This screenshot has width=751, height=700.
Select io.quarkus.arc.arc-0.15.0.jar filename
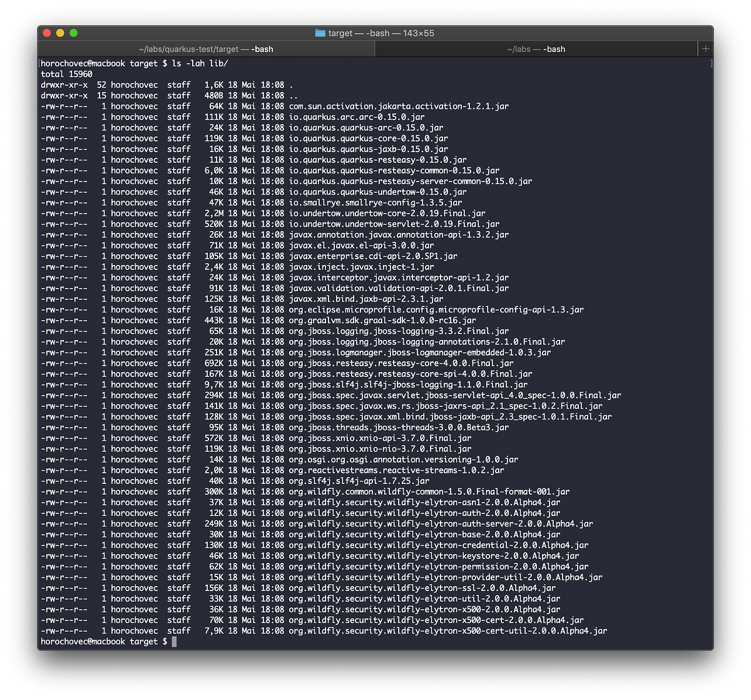pyautogui.click(x=357, y=116)
